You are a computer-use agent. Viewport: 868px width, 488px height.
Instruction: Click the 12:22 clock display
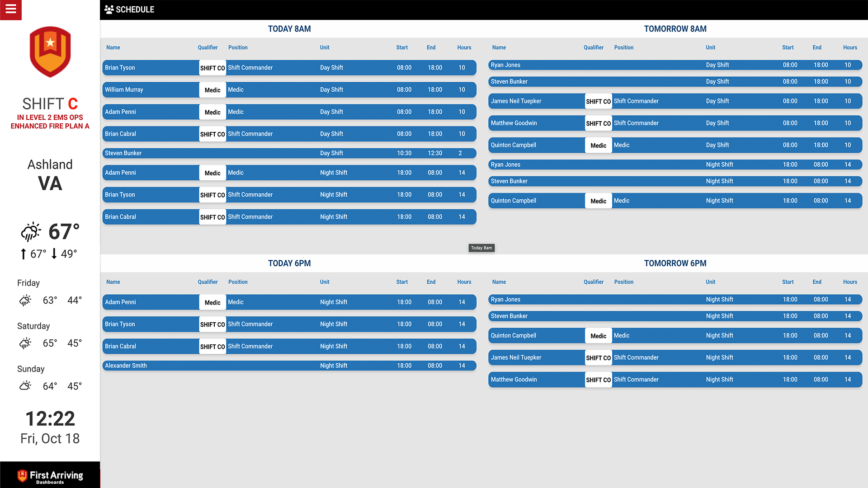[50, 419]
